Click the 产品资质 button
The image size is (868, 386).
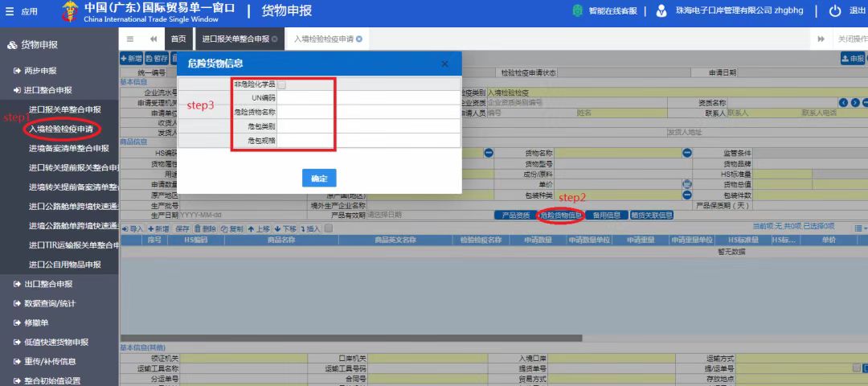click(515, 215)
